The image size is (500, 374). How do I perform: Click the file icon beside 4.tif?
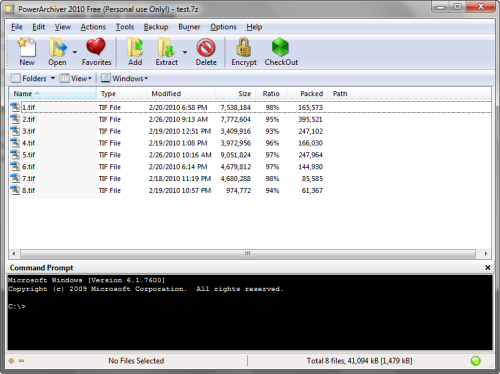(15, 143)
